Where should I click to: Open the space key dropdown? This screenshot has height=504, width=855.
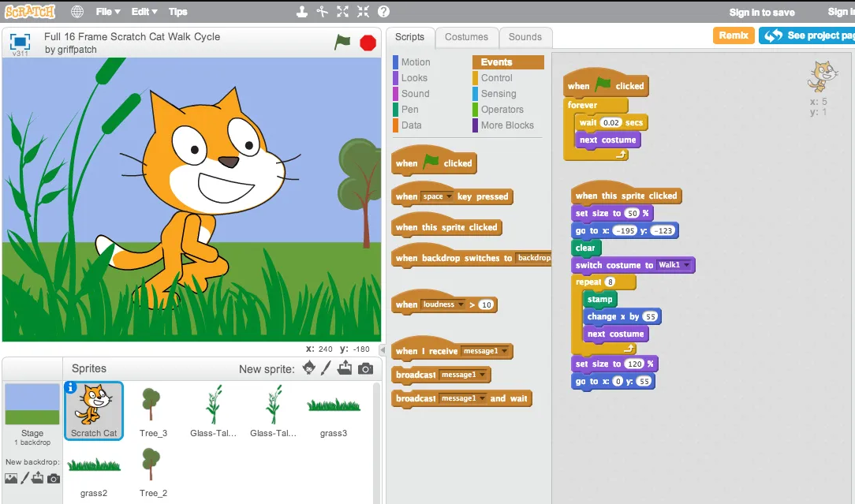(x=437, y=196)
